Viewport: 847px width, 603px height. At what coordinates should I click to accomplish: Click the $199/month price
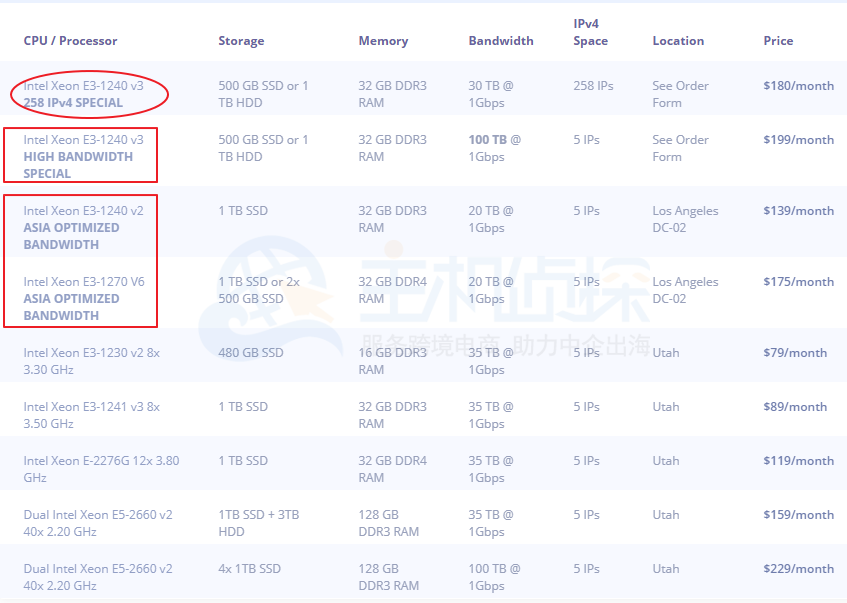click(x=798, y=140)
